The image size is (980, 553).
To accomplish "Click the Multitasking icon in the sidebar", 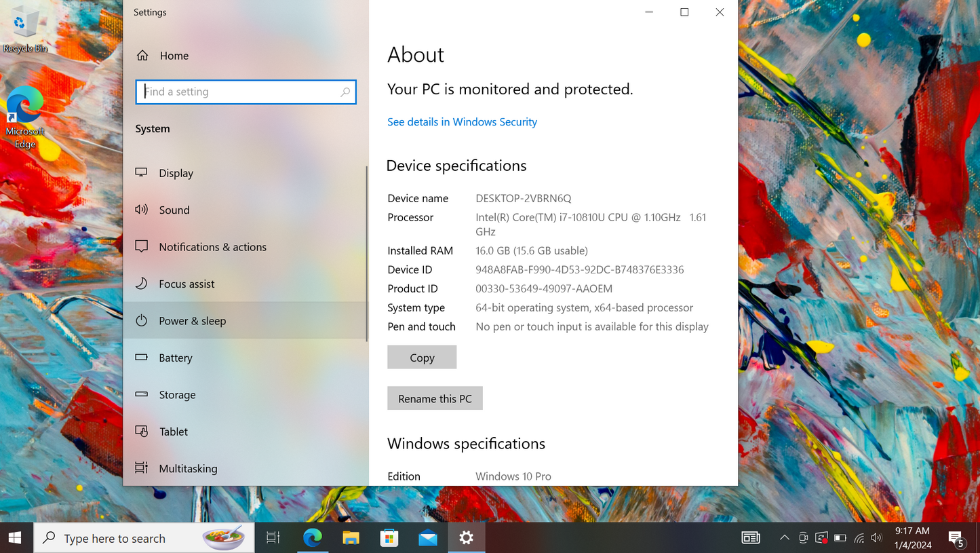I will [141, 468].
